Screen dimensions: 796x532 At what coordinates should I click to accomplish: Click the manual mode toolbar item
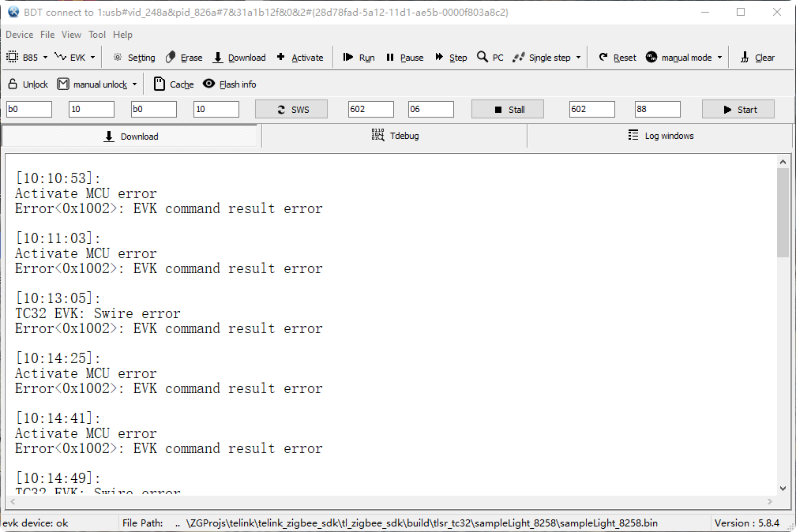point(679,58)
